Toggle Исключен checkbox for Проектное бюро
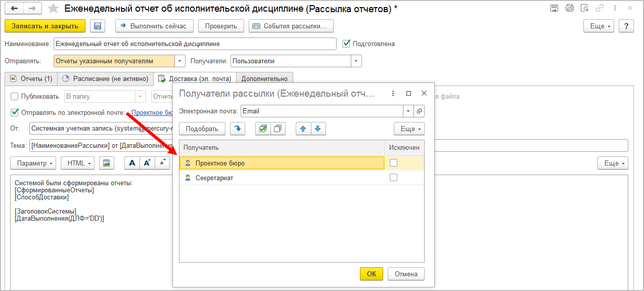The image size is (644, 291). (393, 162)
